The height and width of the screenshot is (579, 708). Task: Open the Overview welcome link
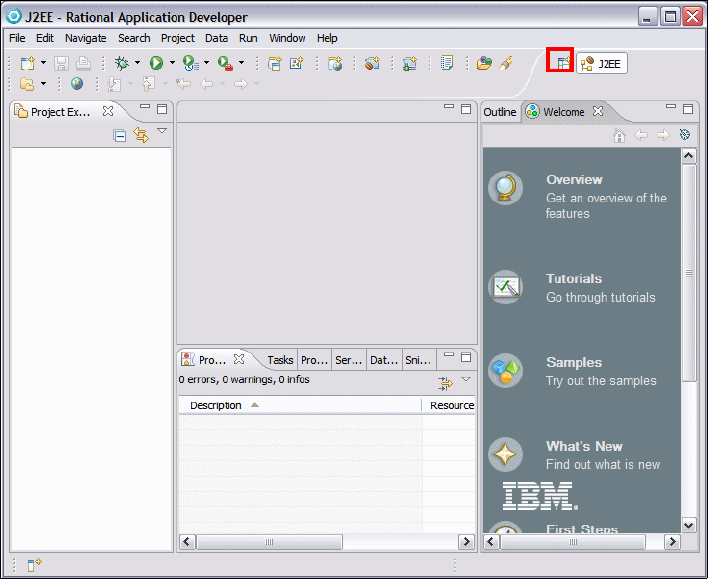(x=574, y=180)
